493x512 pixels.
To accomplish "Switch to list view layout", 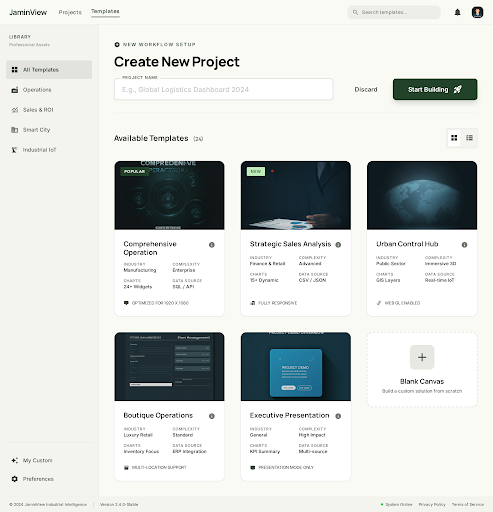I will click(469, 138).
